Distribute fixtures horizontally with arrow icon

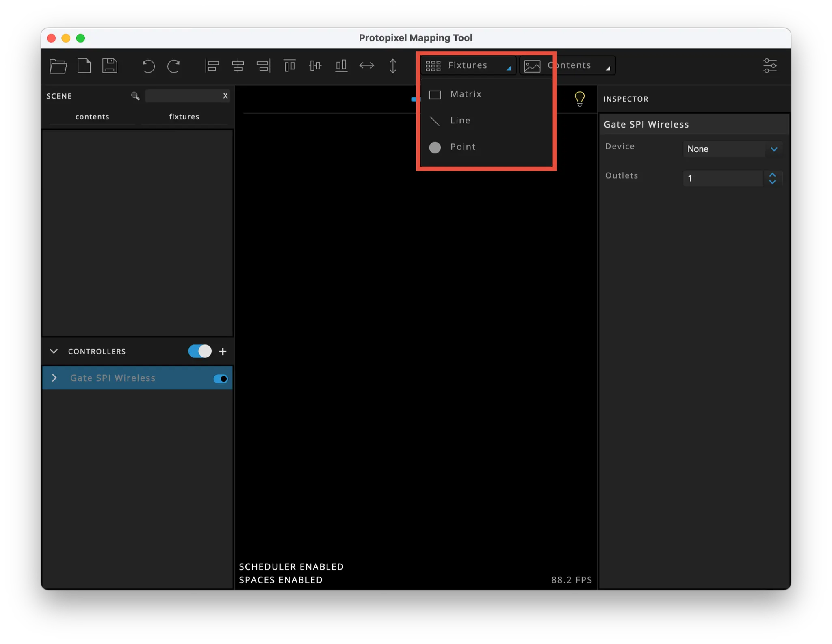click(x=367, y=65)
